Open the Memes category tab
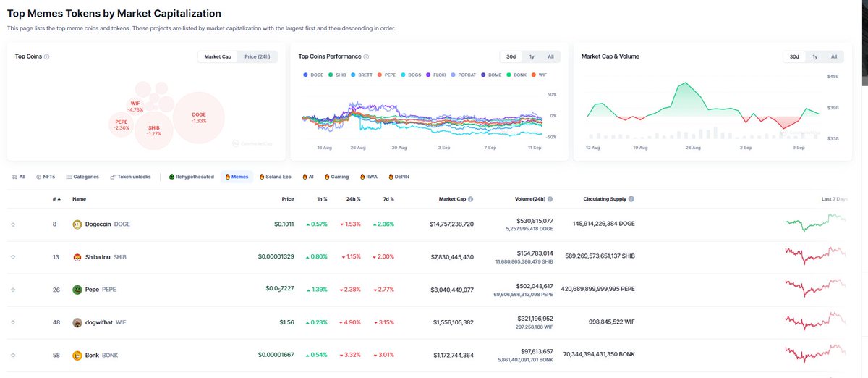 tap(237, 177)
